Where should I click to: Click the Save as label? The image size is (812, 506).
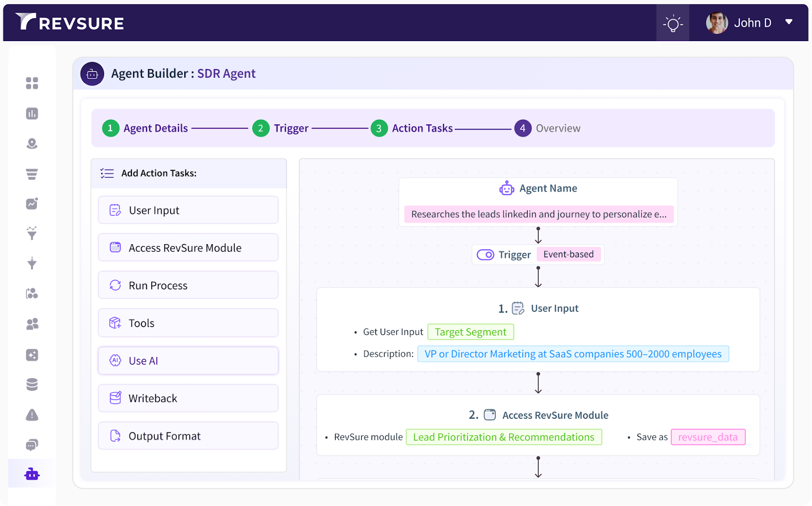click(x=652, y=437)
